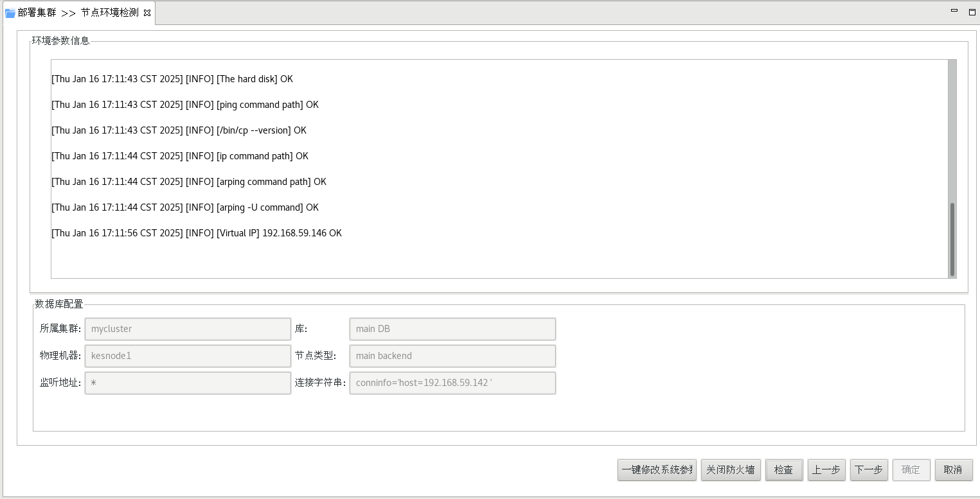The height and width of the screenshot is (499, 980).
Task: Run the environment check with 检查
Action: pyautogui.click(x=783, y=469)
